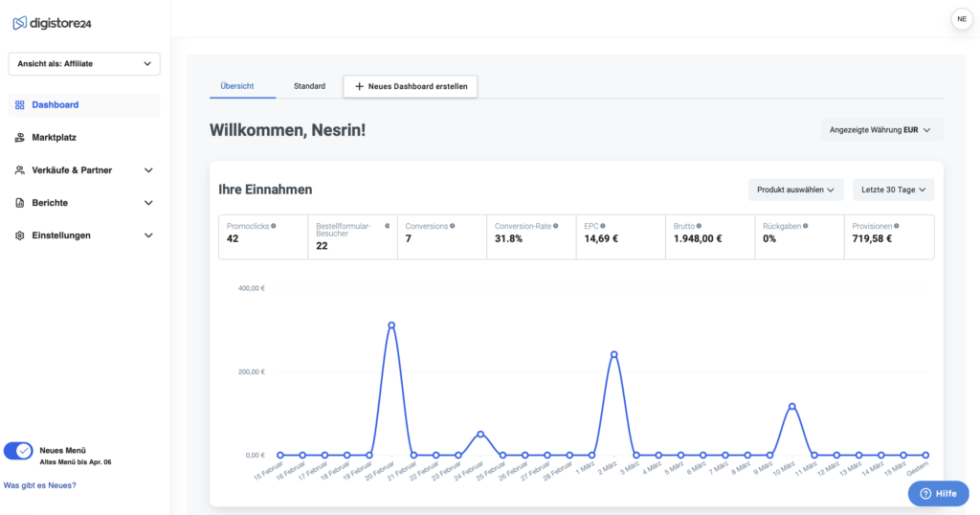Screen dimensions: 980x515
Task: Open the Produkt auswählen dropdown
Action: 795,190
